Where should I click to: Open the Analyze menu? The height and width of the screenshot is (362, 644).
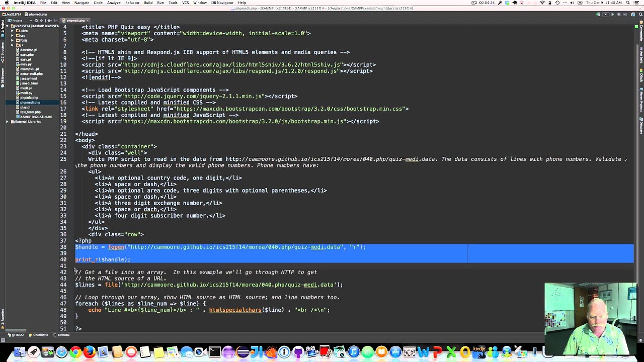tap(114, 3)
